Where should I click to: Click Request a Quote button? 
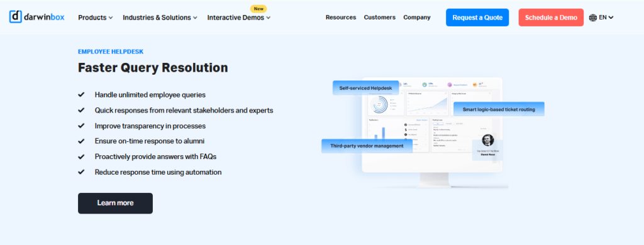click(477, 18)
